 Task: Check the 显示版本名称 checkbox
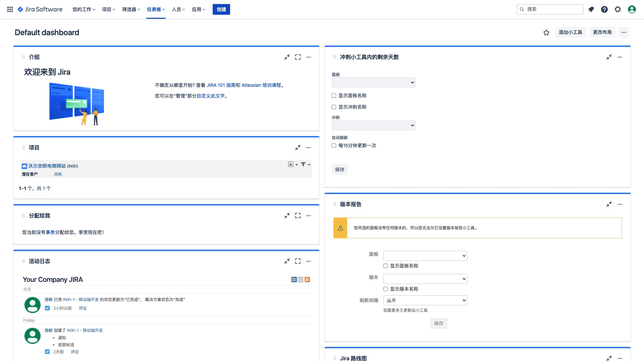click(x=385, y=289)
